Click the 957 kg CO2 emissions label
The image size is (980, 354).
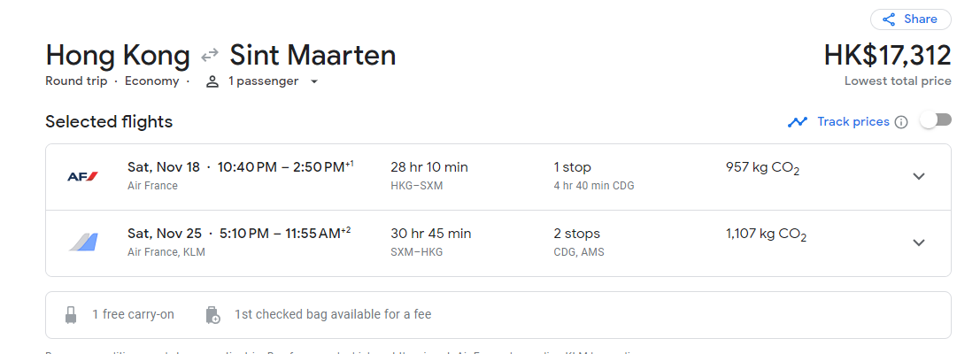762,167
